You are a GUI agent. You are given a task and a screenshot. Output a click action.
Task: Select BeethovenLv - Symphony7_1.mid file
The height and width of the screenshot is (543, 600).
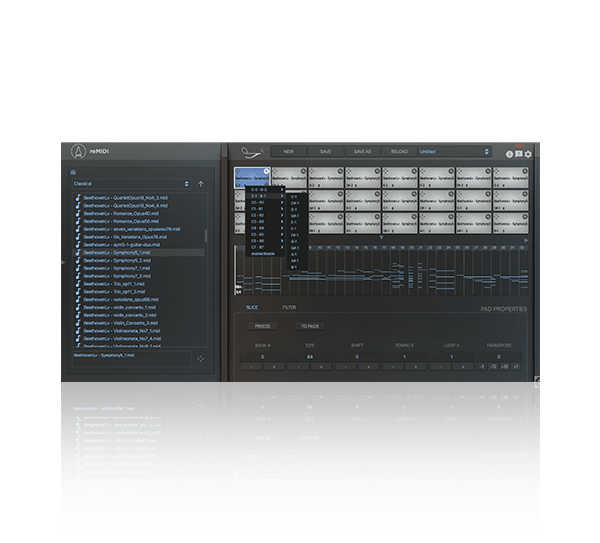[x=116, y=268]
